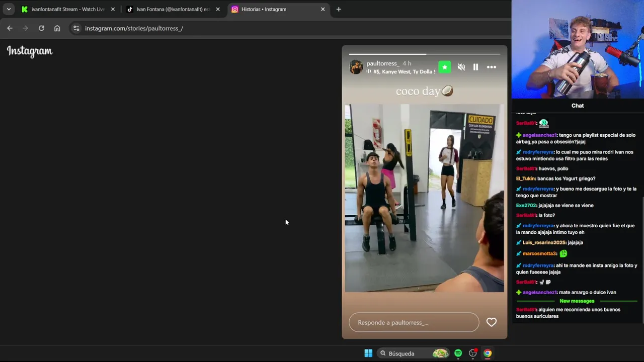Click the coco day story caption

[424, 91]
